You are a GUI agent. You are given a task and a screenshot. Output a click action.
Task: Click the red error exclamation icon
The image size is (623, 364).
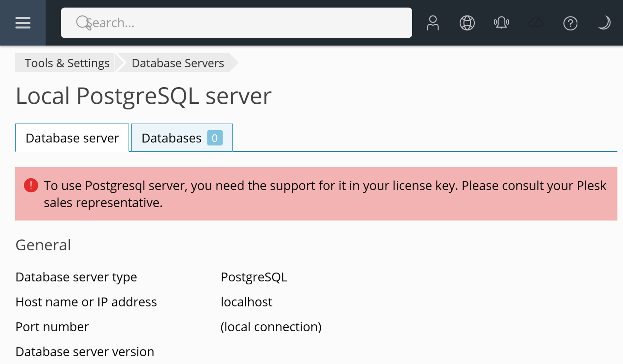(x=31, y=185)
